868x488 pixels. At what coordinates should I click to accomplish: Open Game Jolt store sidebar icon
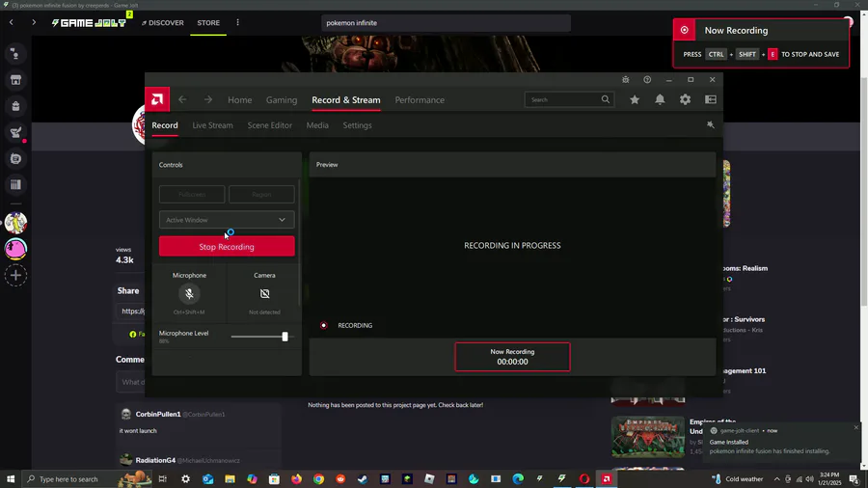(x=15, y=80)
